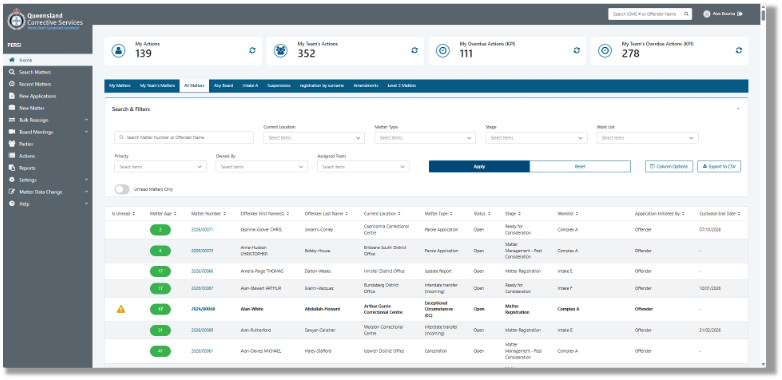Click the My Team's Actions group icon
The height and width of the screenshot is (380, 782).
click(x=281, y=51)
